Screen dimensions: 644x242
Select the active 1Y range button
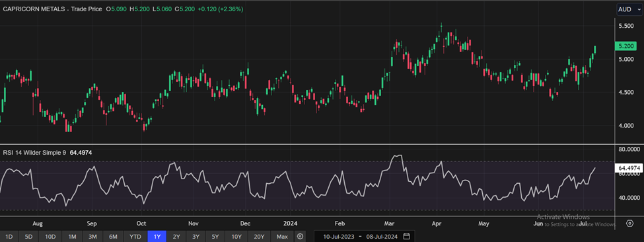157,237
